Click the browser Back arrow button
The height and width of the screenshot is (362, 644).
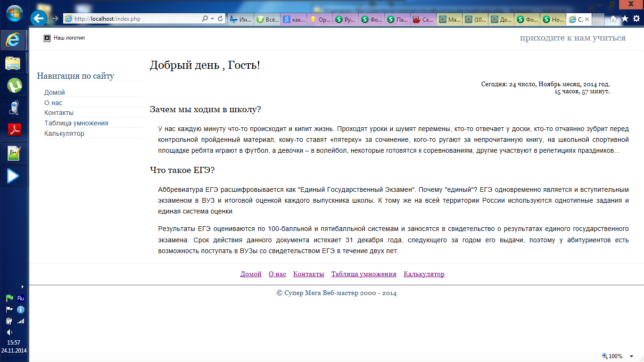click(39, 19)
